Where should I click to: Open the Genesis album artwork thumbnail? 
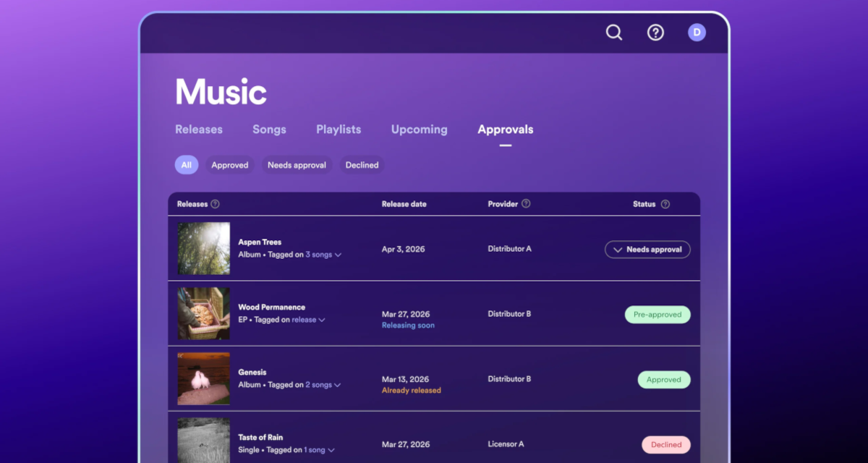(204, 378)
